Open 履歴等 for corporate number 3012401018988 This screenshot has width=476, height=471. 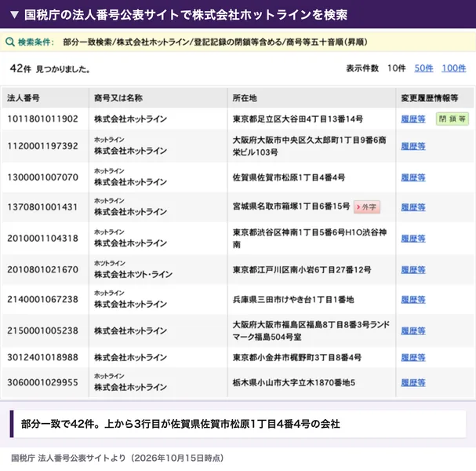point(413,357)
